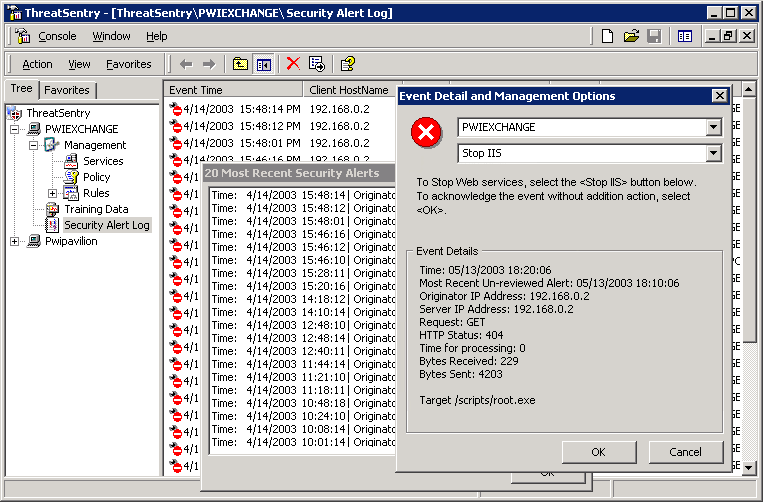Click the Help question mark toolbar icon
This screenshot has width=763, height=502.
pyautogui.click(x=347, y=64)
